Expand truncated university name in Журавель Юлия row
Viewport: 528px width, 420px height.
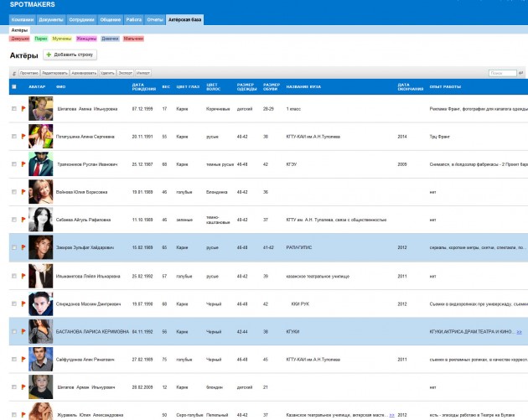pos(391,415)
